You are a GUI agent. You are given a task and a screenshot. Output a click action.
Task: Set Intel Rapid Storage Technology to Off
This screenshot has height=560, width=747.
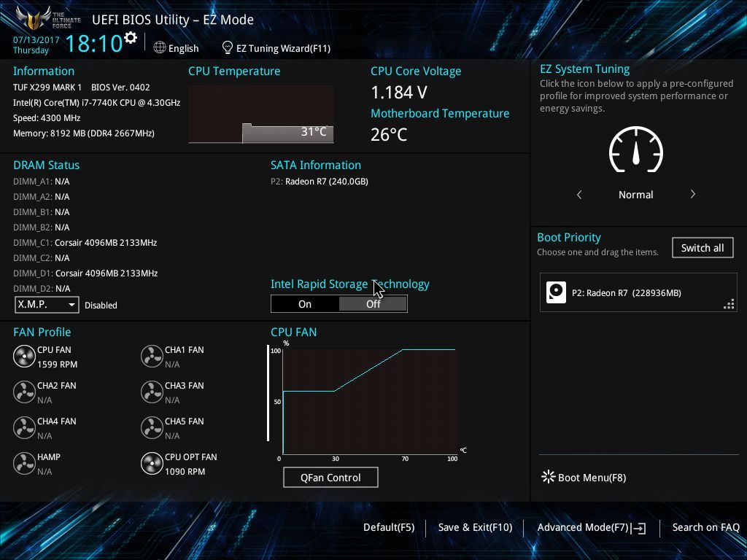[x=373, y=304]
